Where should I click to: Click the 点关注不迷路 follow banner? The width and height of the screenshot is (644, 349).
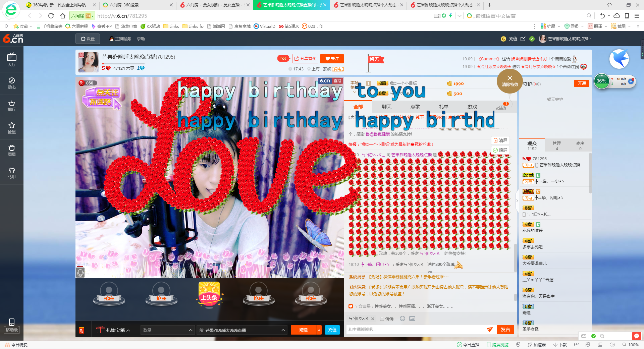click(102, 98)
